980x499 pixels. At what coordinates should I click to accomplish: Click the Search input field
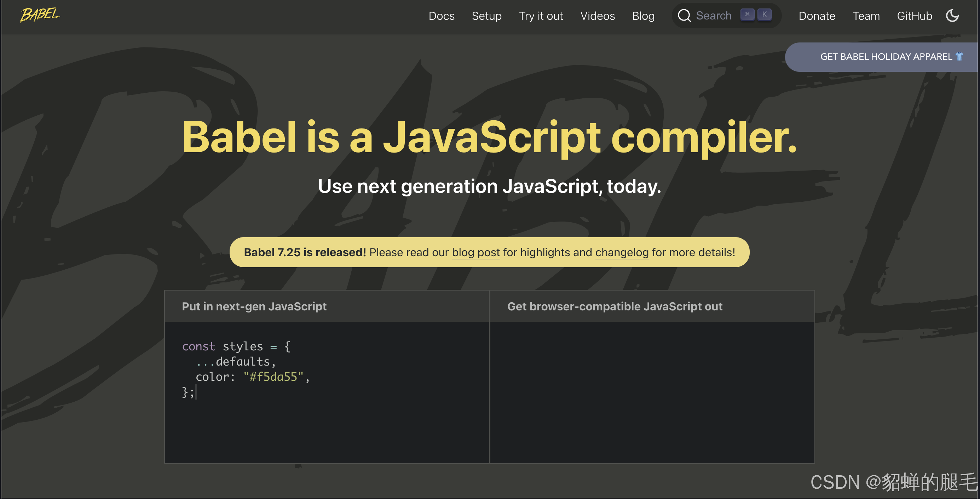(726, 16)
